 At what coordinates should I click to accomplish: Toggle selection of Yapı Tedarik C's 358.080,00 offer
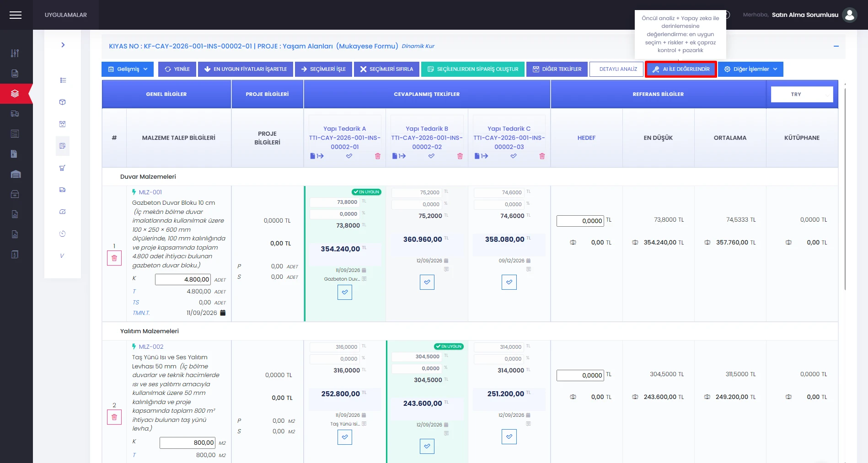[x=509, y=282]
